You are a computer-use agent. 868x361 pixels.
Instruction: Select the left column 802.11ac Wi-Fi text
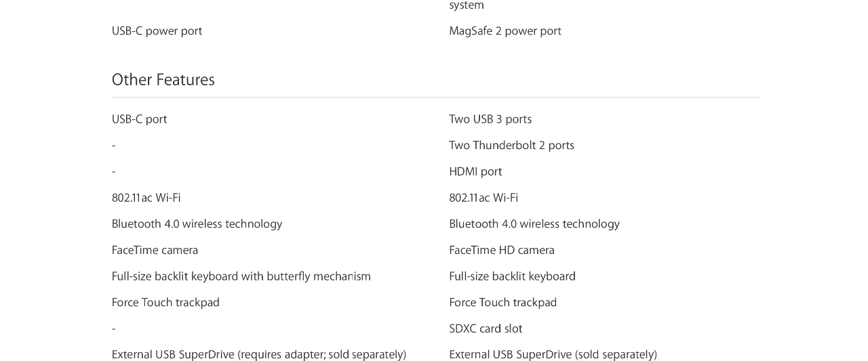coord(146,198)
